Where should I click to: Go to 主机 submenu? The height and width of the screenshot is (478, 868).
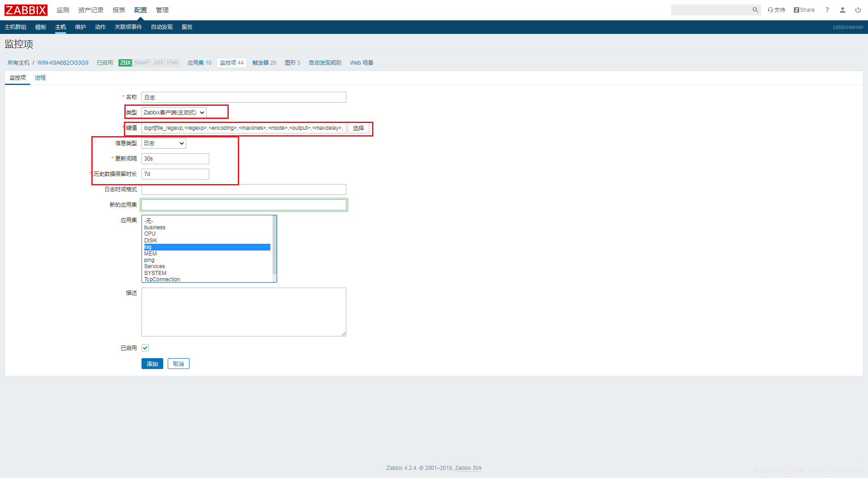click(61, 27)
